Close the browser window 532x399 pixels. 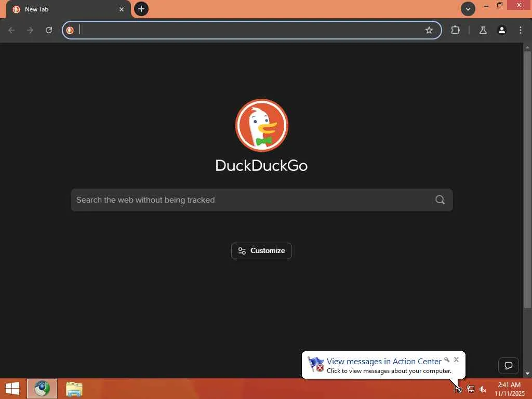(x=519, y=5)
